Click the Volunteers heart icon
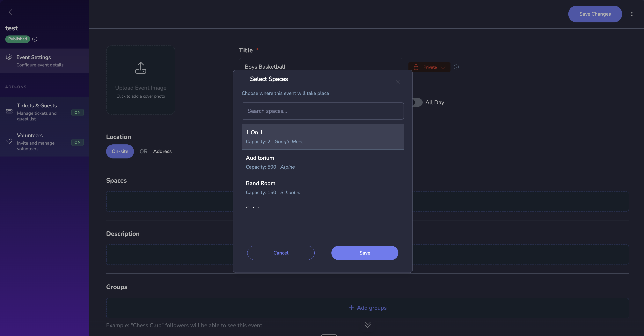 coord(9,141)
